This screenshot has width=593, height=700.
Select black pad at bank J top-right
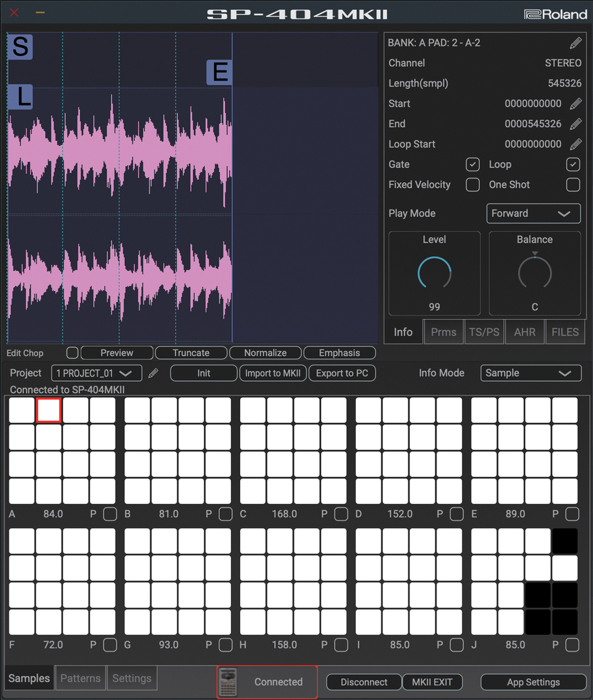point(565,541)
